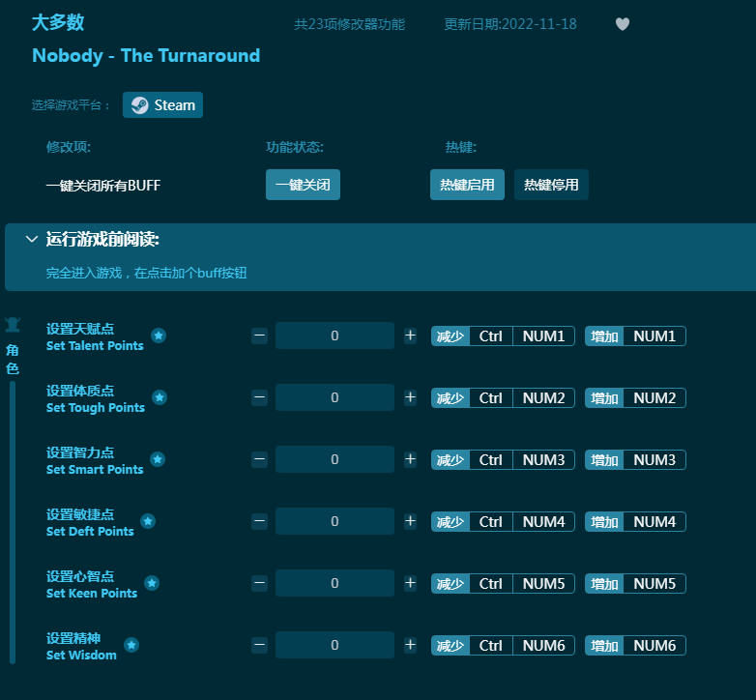The width and height of the screenshot is (756, 700).
Task: Click the heart favorite icon
Action: (x=623, y=24)
